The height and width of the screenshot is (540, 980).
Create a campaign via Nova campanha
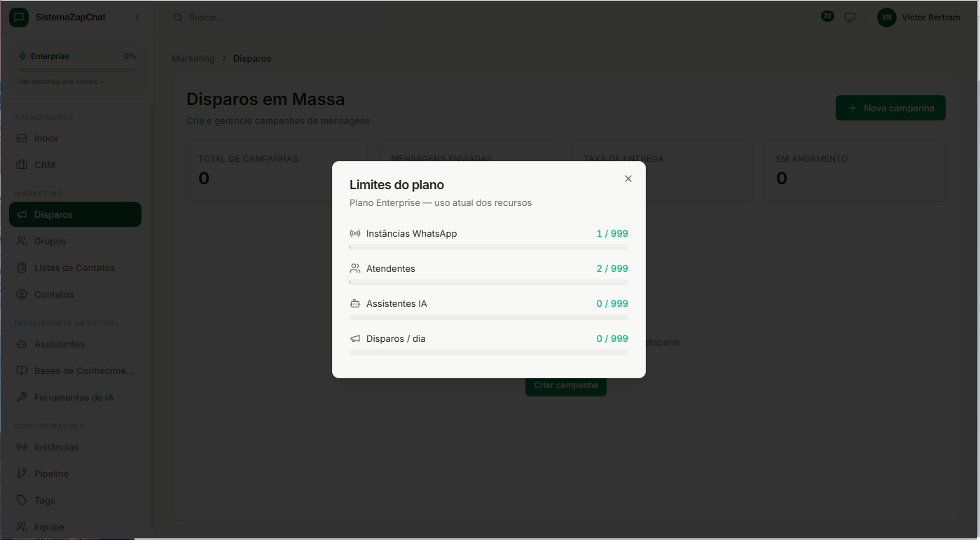point(890,108)
